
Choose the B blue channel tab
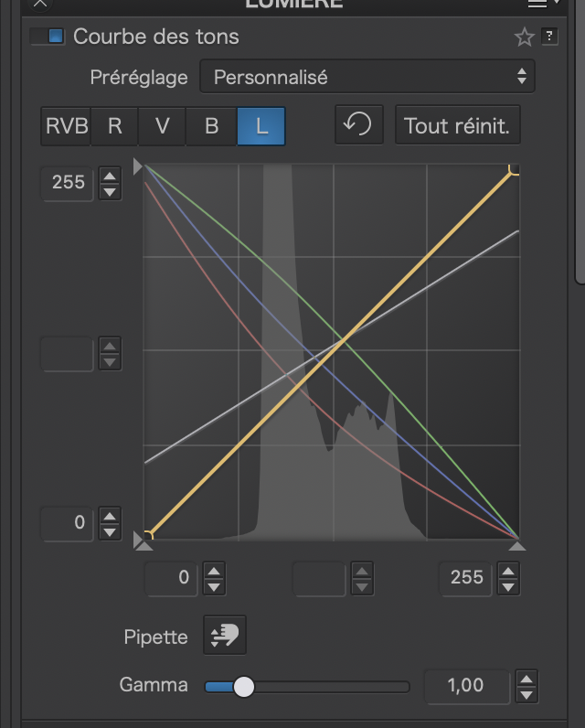[211, 126]
